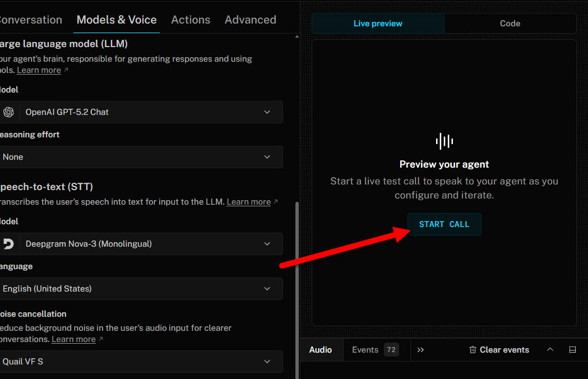588x379 pixels.
Task: Click the START CALL button
Action: [444, 224]
